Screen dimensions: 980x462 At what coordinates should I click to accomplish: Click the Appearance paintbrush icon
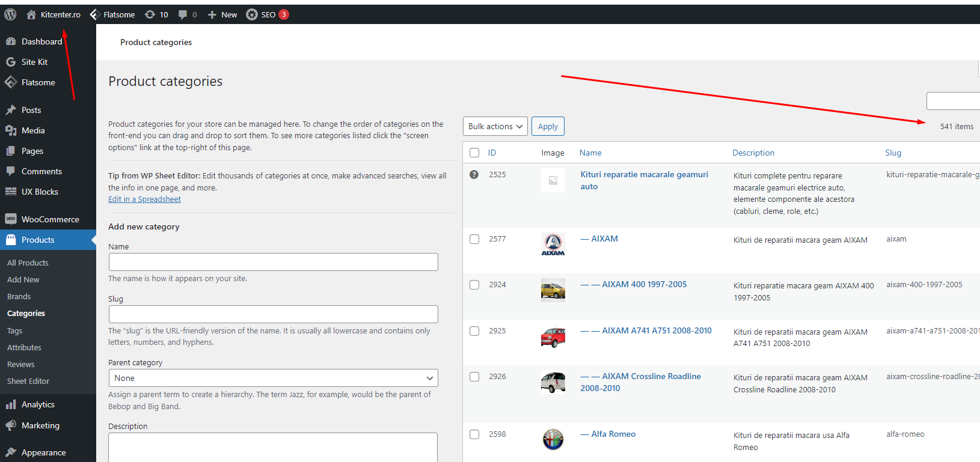pyautogui.click(x=11, y=452)
